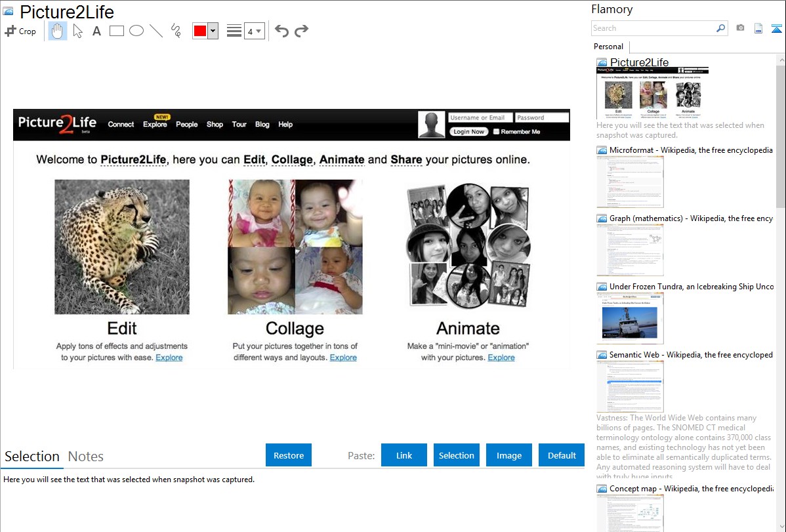Open Shop in Picture2Life navigation
Screen dimensions: 786x532
[x=215, y=125]
